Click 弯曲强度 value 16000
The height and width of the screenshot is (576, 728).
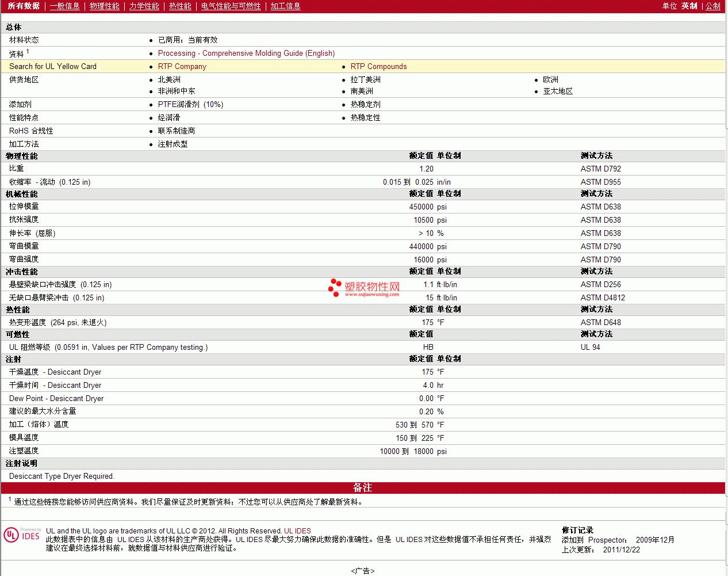[x=424, y=260]
